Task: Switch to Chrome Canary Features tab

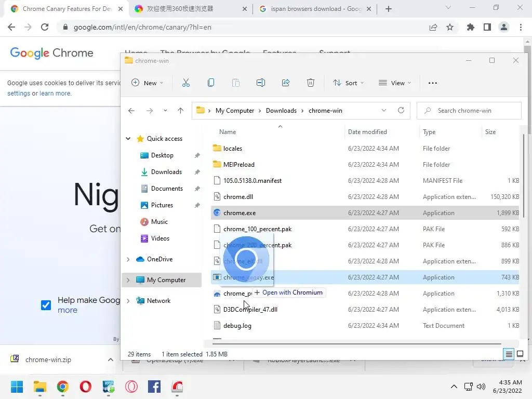Action: tap(67, 9)
